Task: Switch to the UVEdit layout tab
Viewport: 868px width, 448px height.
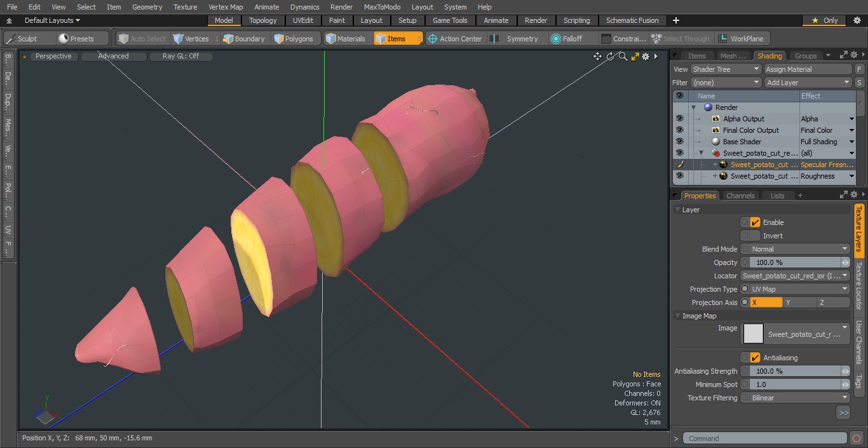Action: pos(302,20)
